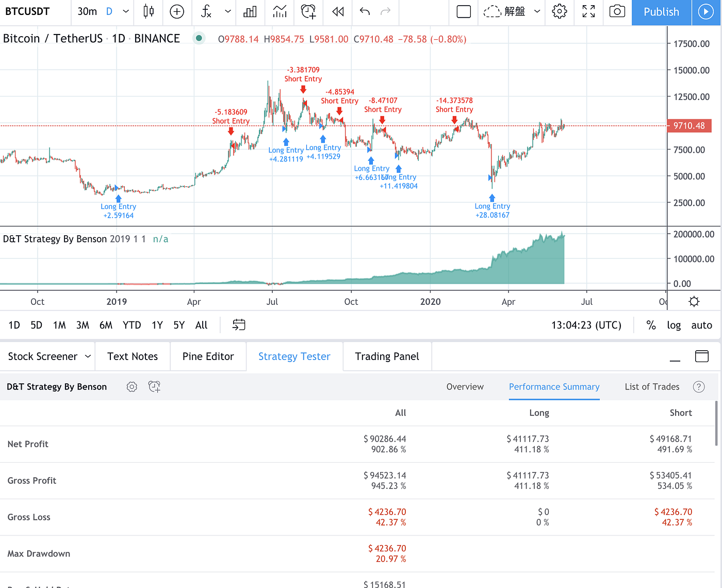Toggle the percent price scale

pos(651,325)
